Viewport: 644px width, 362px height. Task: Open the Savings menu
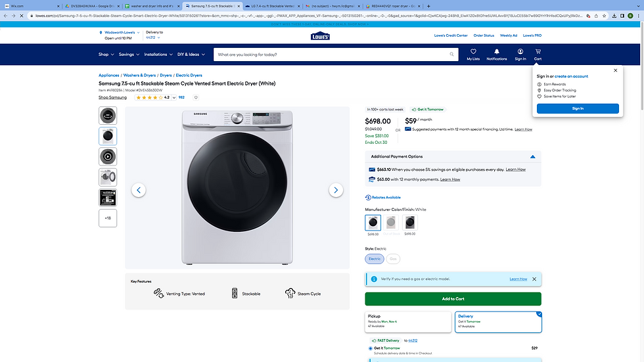[x=128, y=55]
